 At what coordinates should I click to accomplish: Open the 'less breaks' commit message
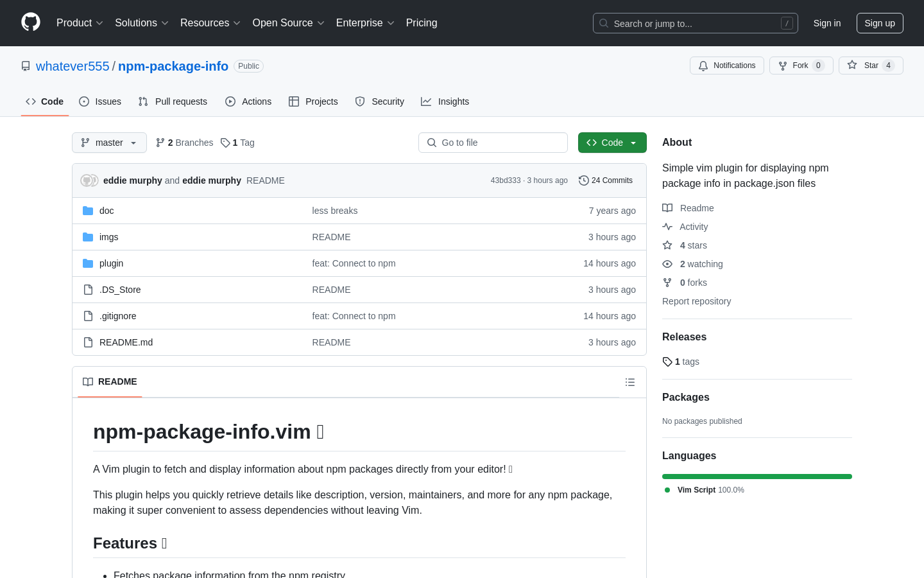click(x=335, y=211)
